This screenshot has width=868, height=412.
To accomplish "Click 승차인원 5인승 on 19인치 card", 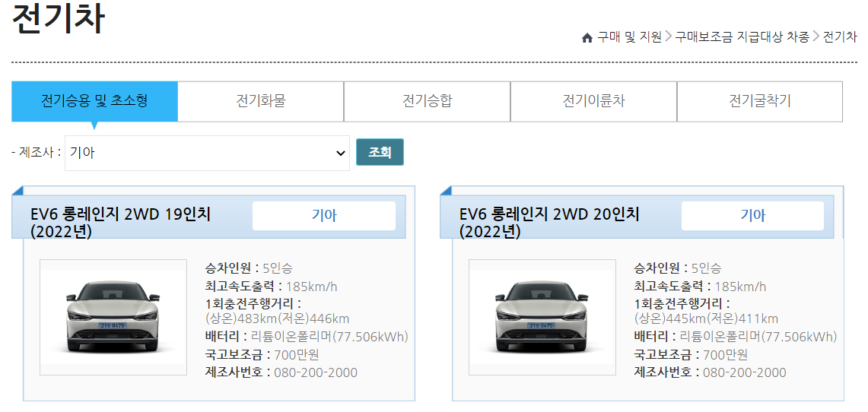I will coord(249,269).
